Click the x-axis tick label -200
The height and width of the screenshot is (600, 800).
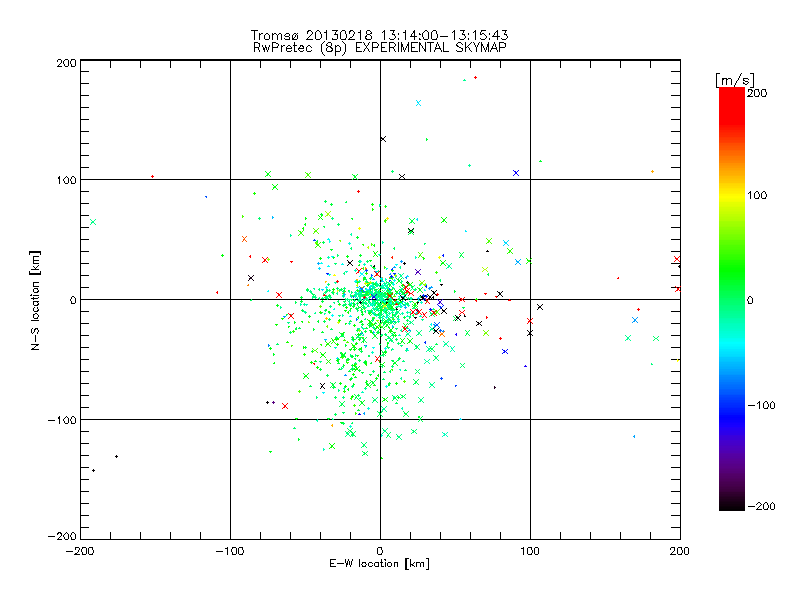click(x=80, y=551)
